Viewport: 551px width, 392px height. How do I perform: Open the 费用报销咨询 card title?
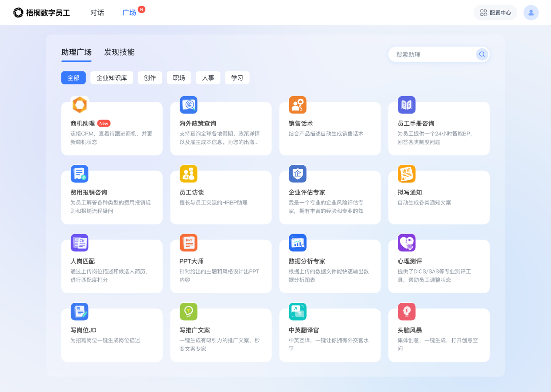click(89, 192)
